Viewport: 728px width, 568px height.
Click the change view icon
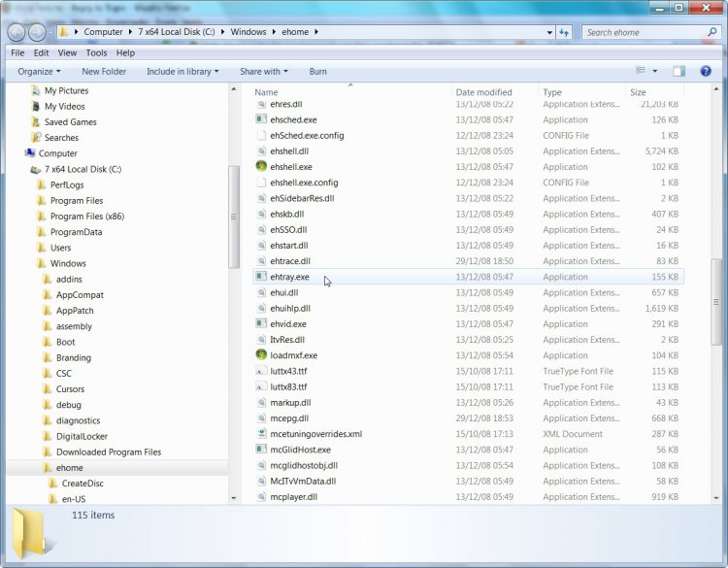point(641,71)
